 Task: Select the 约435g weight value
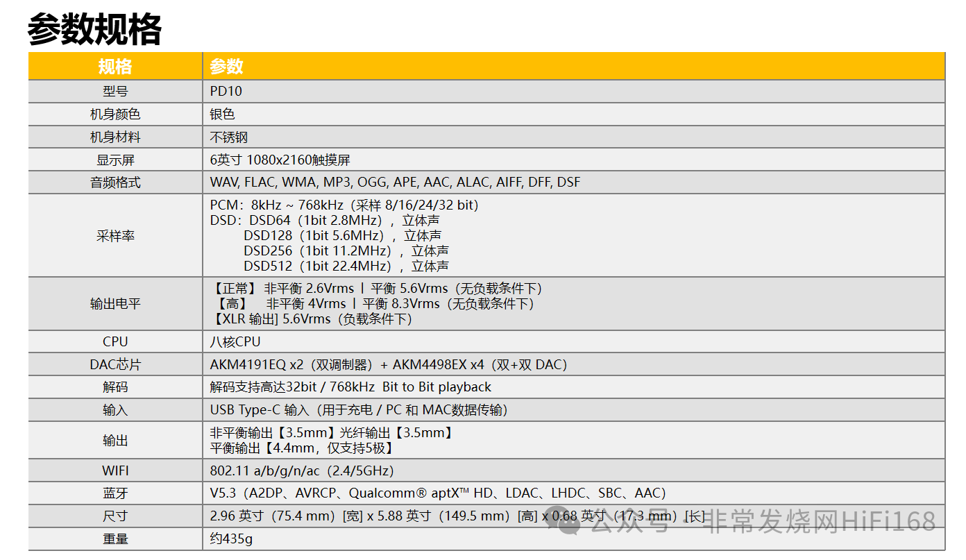coord(231,539)
